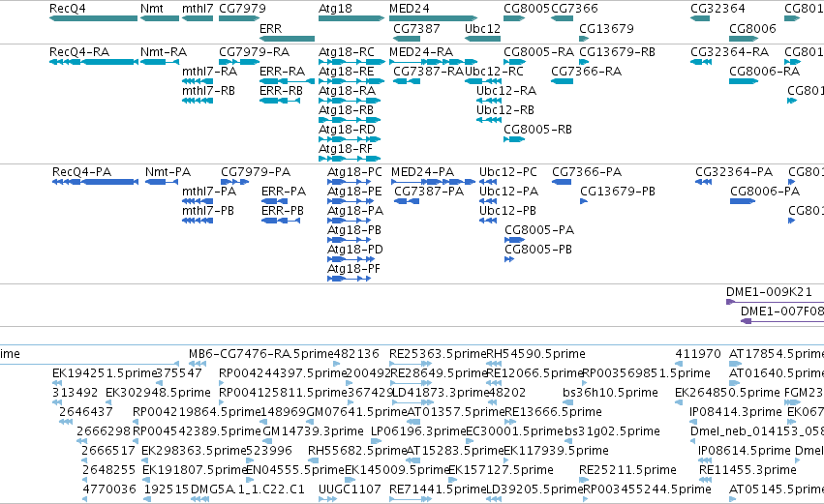Open the RE25211.5prime EST label

[627, 471]
